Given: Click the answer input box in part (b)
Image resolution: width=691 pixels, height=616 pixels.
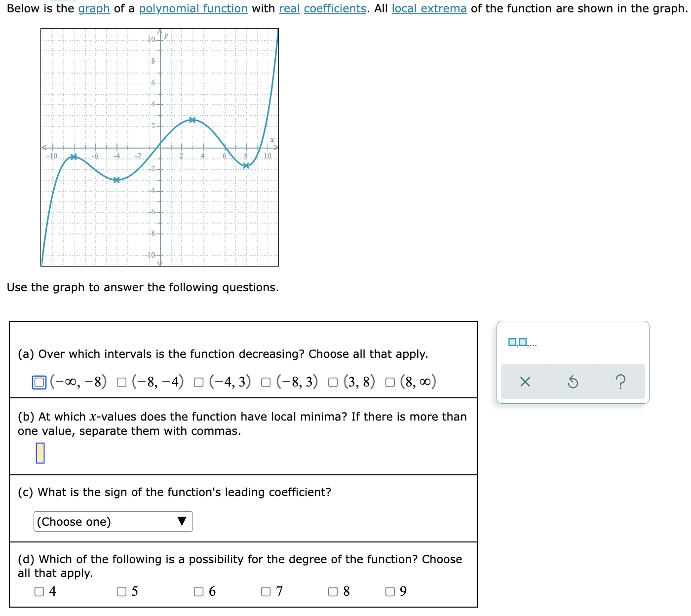Looking at the screenshot, I should click(x=40, y=453).
